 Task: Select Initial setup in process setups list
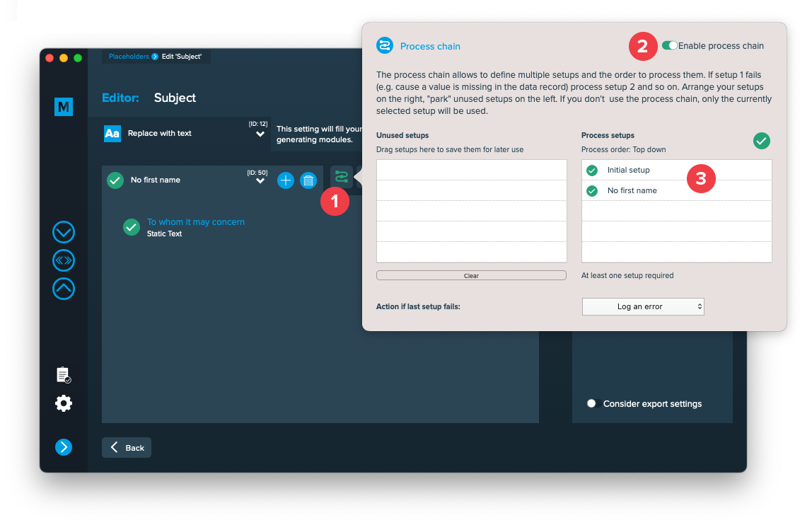628,170
